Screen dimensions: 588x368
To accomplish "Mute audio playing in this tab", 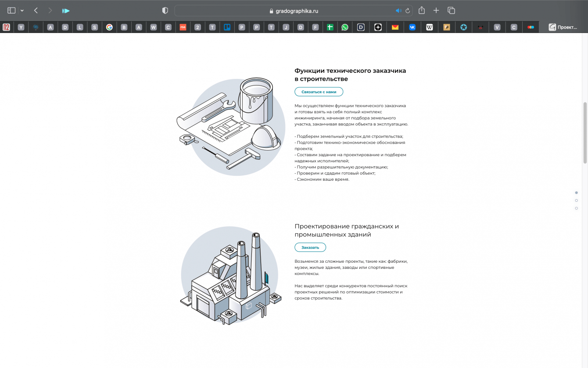I will 398,11.
